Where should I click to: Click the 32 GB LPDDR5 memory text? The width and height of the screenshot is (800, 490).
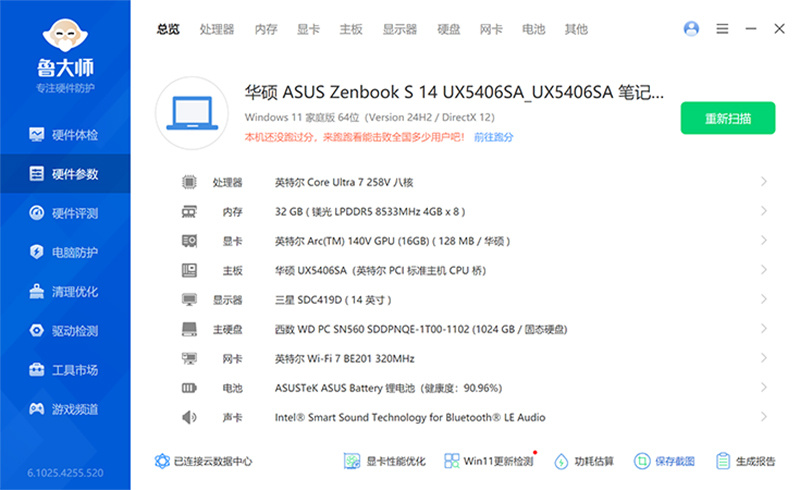[370, 211]
